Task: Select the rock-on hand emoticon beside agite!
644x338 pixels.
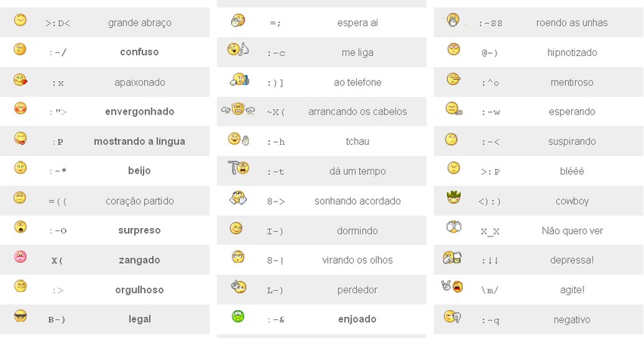Action: pos(452,286)
